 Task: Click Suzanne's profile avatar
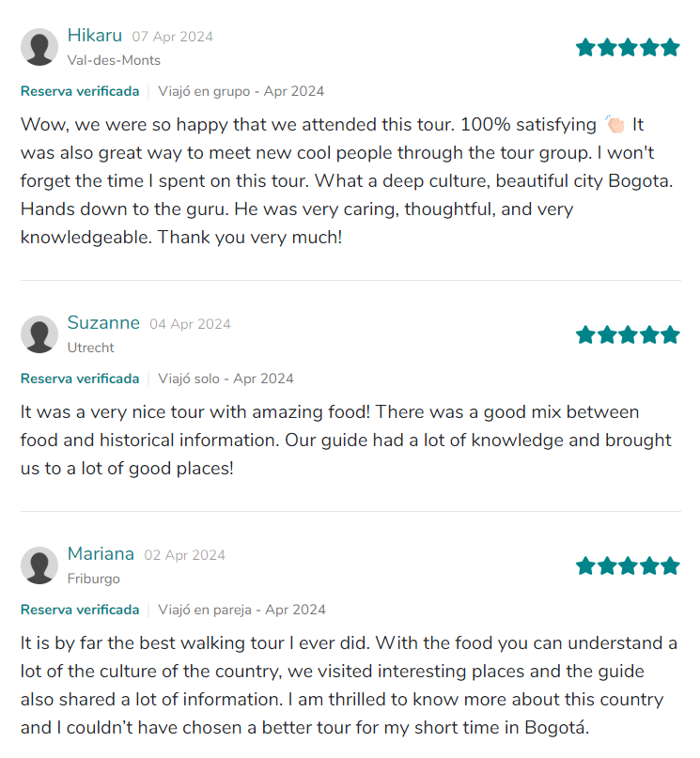pos(39,333)
